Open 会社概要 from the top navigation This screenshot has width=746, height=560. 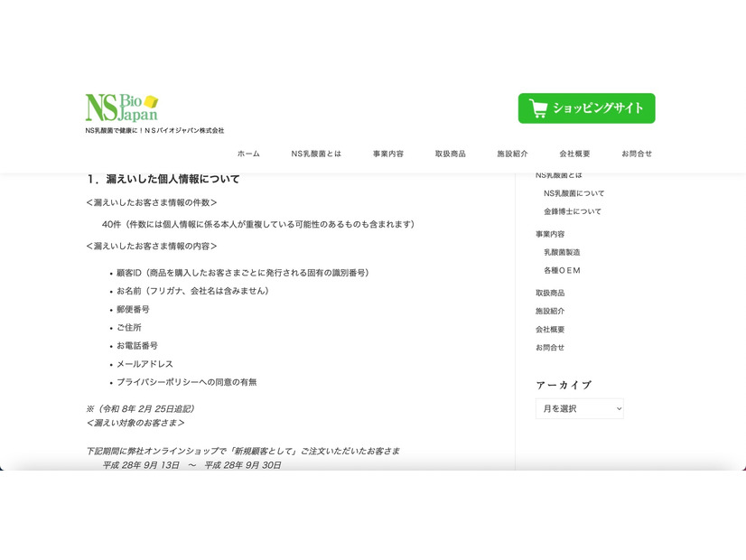tap(574, 154)
